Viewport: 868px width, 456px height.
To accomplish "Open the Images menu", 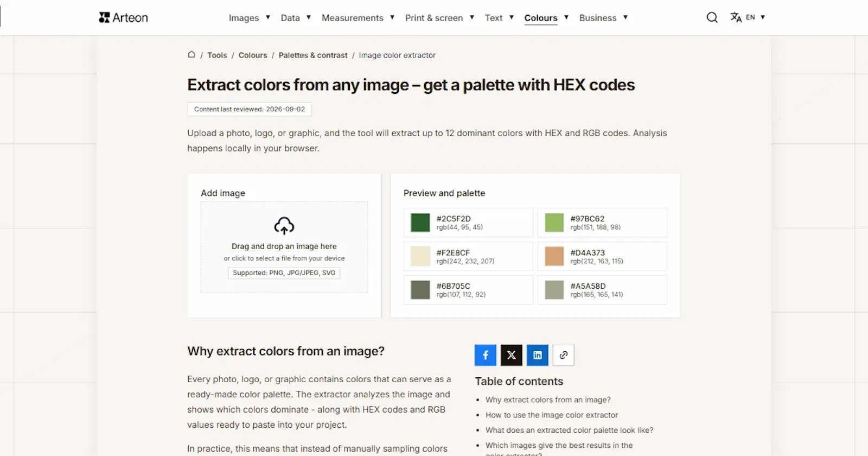I will tap(244, 18).
